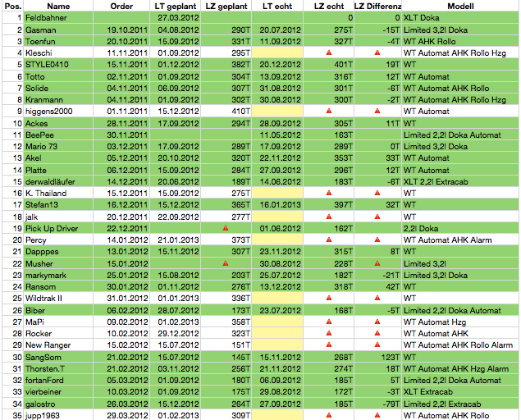Click red triangle in jalk LZ echt cell
Image resolution: width=521 pixels, height=420 pixels.
pyautogui.click(x=329, y=217)
